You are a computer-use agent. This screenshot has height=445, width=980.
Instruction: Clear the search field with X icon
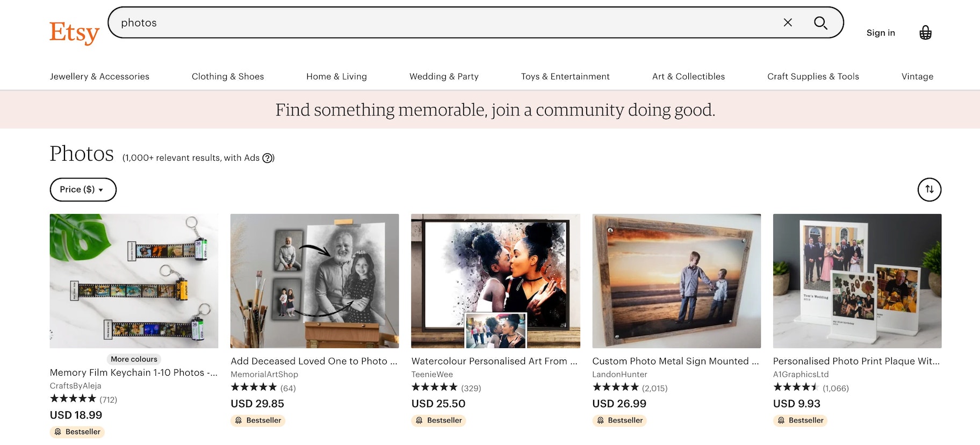(x=788, y=23)
